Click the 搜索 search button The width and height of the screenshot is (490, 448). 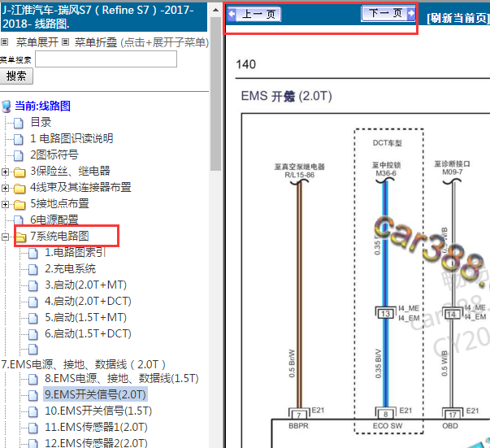tap(16, 76)
